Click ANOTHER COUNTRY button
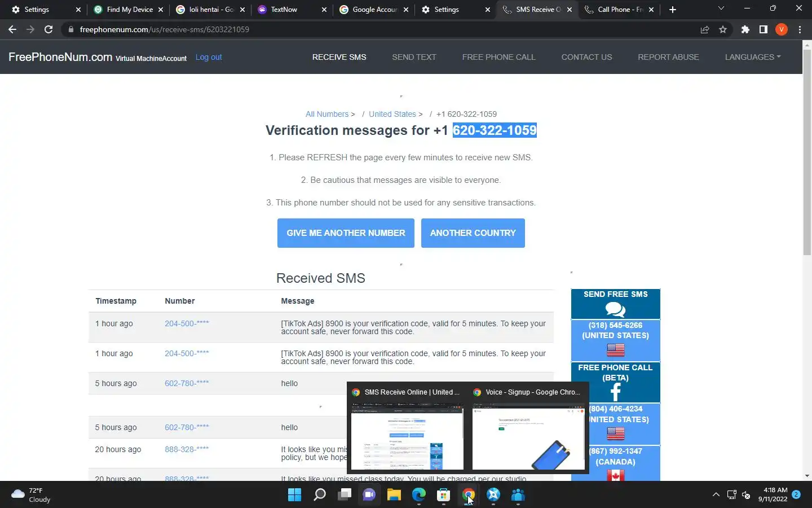Screen dimensions: 812x508 pos(473,233)
